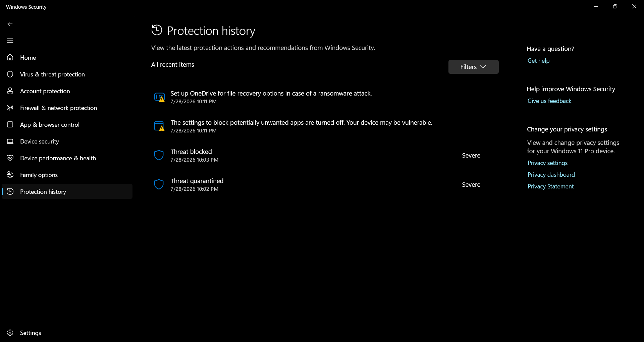
Task: Expand the Threat quarantined entry
Action: tap(325, 185)
